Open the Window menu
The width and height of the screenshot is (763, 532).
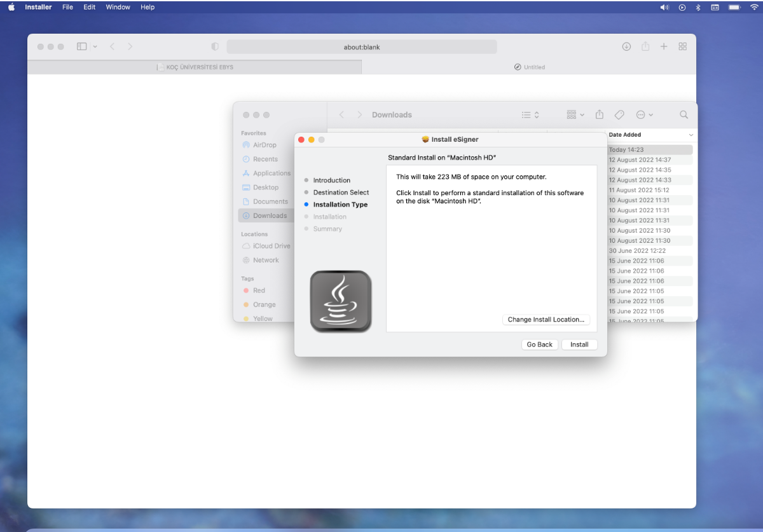click(118, 7)
